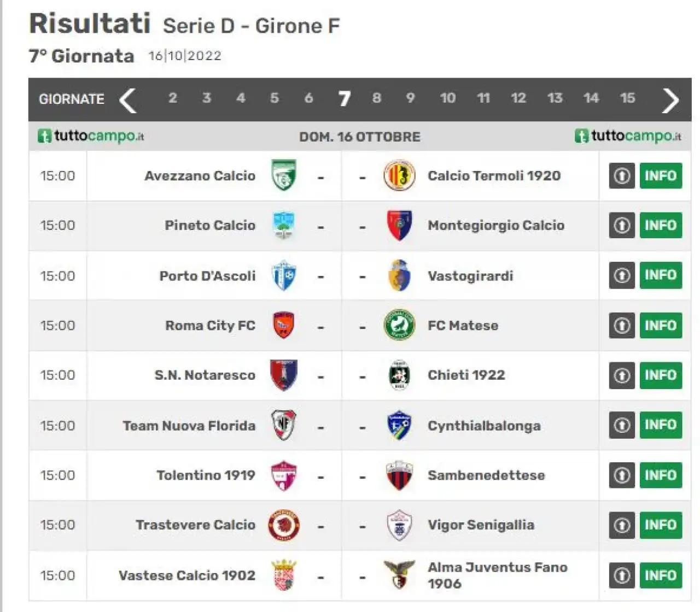Click the Sambenedettese team crest
The image size is (700, 612).
coord(399,475)
